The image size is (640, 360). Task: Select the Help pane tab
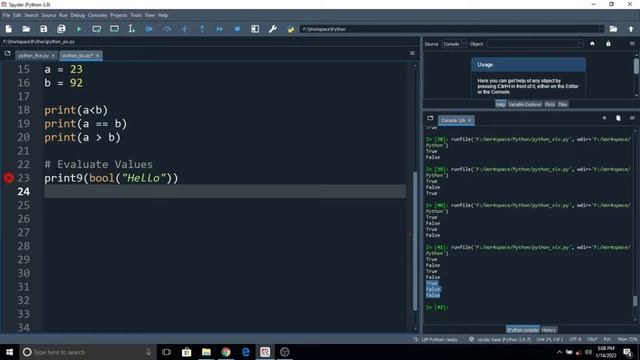click(x=501, y=104)
